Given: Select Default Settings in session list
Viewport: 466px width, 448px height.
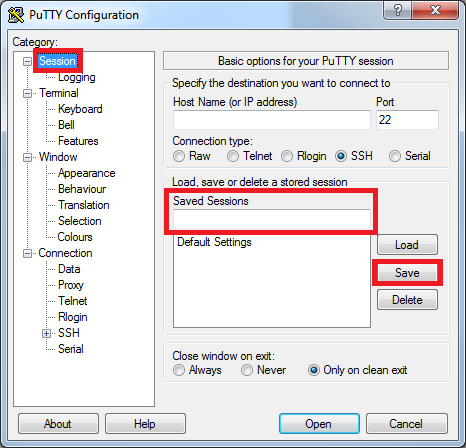Looking at the screenshot, I should coord(214,242).
